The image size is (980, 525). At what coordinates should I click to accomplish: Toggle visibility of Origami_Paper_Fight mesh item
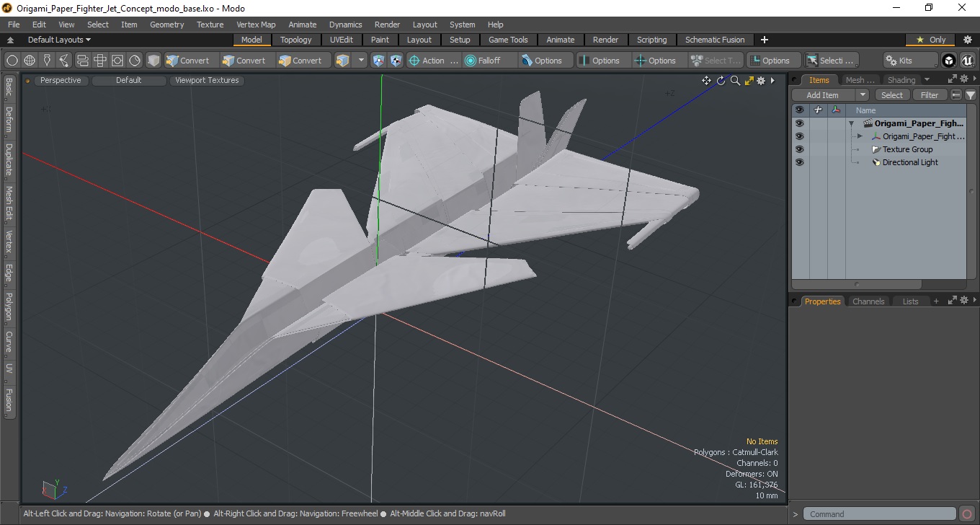tap(799, 136)
